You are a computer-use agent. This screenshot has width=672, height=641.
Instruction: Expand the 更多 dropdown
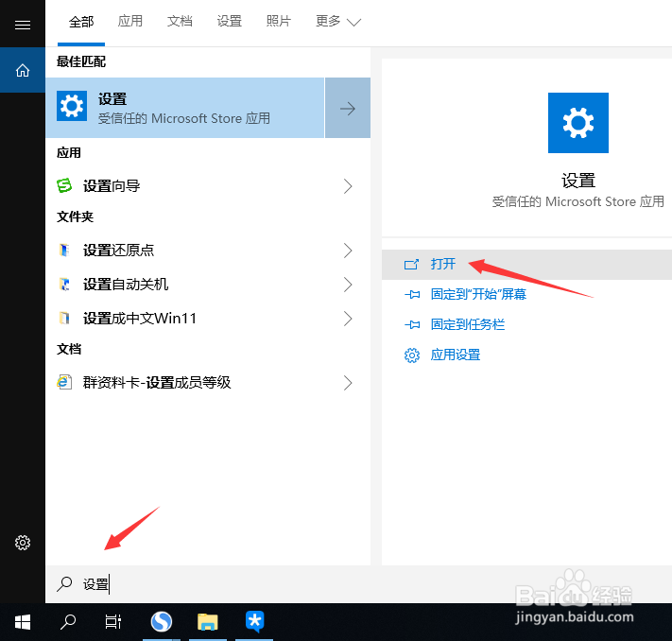338,22
